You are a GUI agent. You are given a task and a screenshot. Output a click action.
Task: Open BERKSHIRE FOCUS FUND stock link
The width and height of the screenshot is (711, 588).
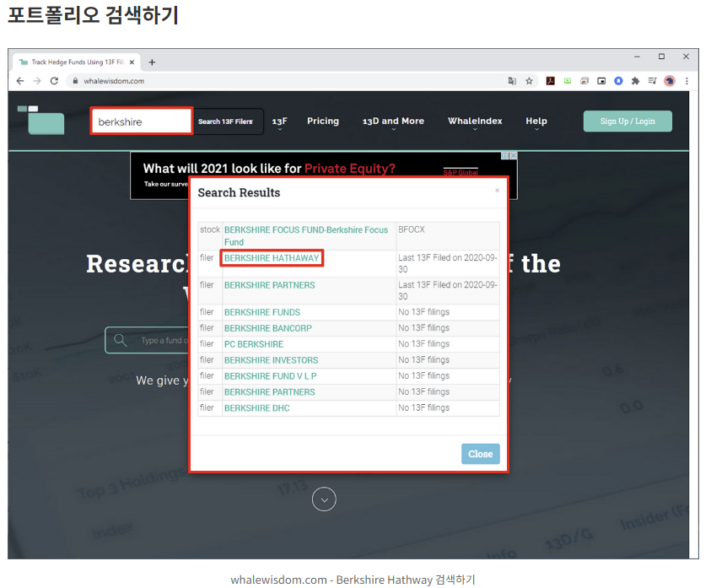click(306, 236)
